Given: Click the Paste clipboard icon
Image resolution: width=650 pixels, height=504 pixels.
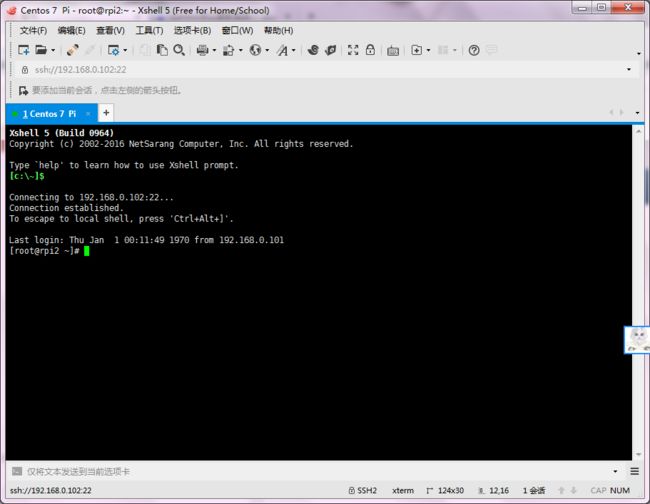Looking at the screenshot, I should pyautogui.click(x=162, y=50).
